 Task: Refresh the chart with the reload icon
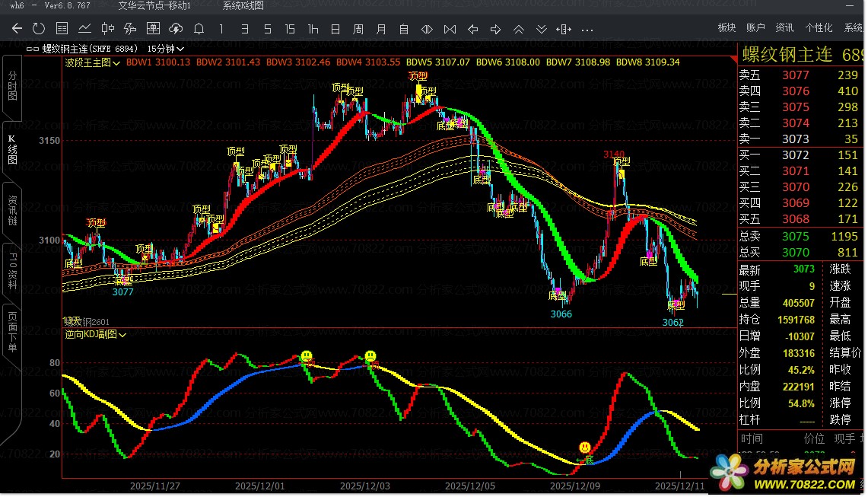pyautogui.click(x=39, y=29)
